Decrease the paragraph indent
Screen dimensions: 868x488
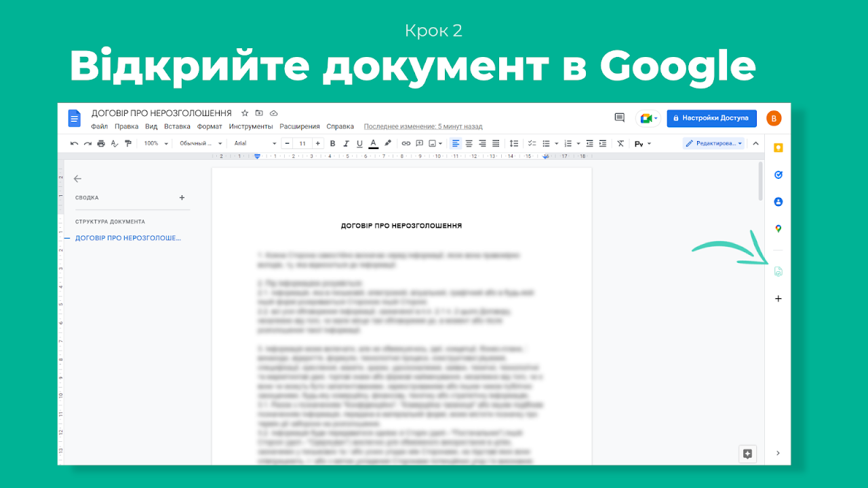(x=589, y=144)
